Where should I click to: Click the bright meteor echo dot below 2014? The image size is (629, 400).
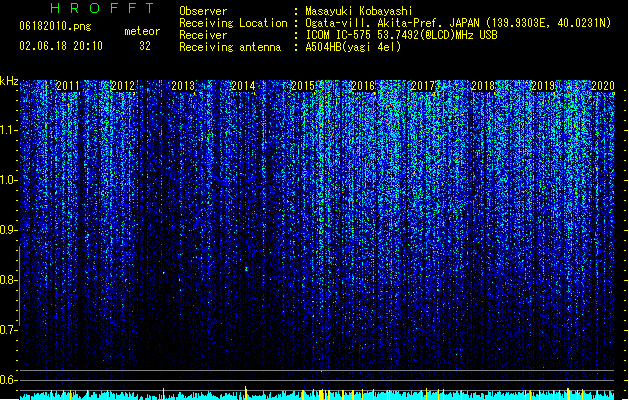tap(246, 269)
